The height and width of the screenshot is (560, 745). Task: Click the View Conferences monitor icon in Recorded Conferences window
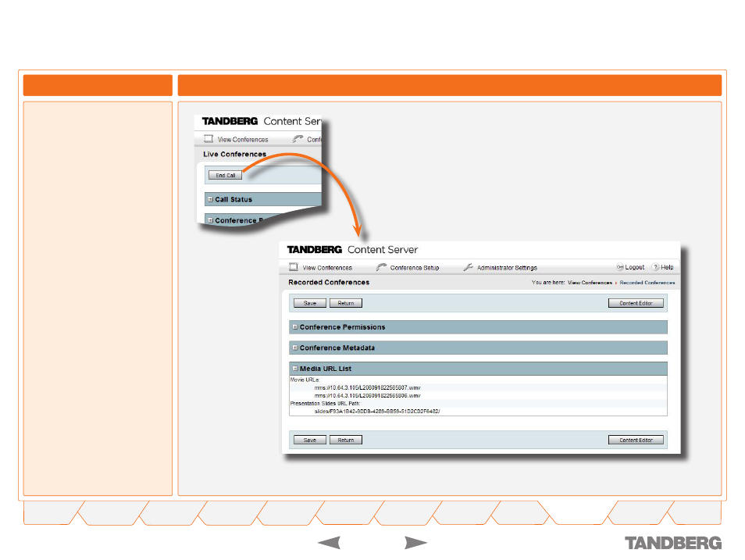coord(294,267)
